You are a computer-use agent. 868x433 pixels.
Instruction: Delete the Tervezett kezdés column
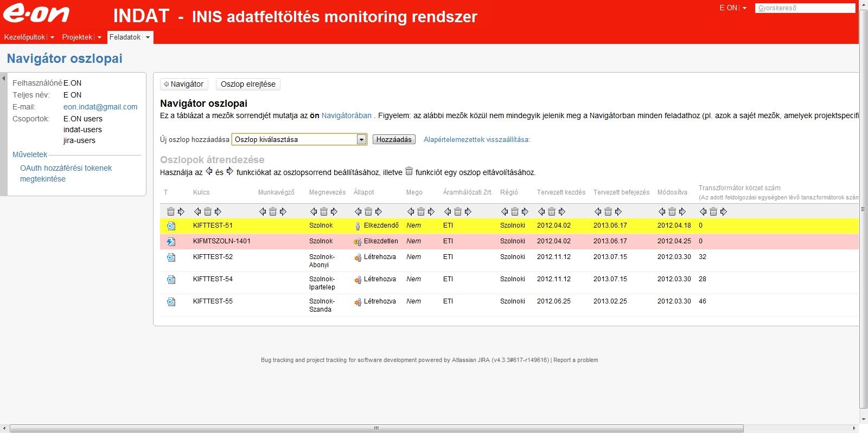point(552,211)
